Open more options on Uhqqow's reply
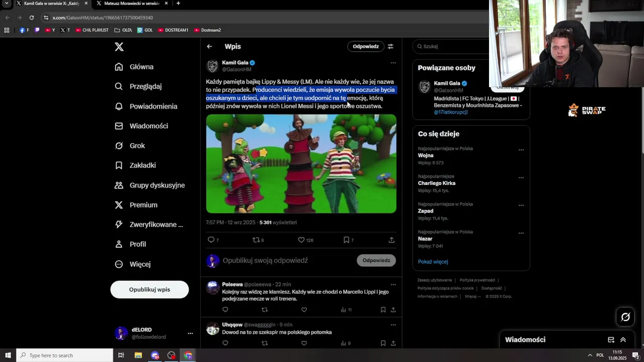Image resolution: width=644 pixels, height=362 pixels. [x=393, y=325]
